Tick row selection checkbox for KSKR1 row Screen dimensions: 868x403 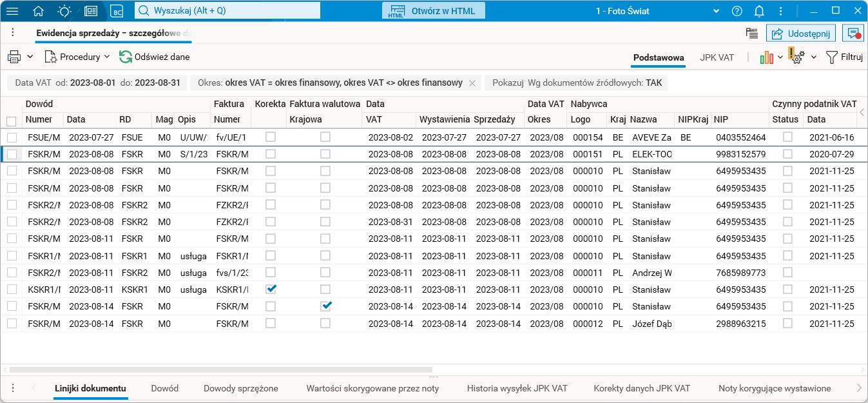tap(12, 289)
